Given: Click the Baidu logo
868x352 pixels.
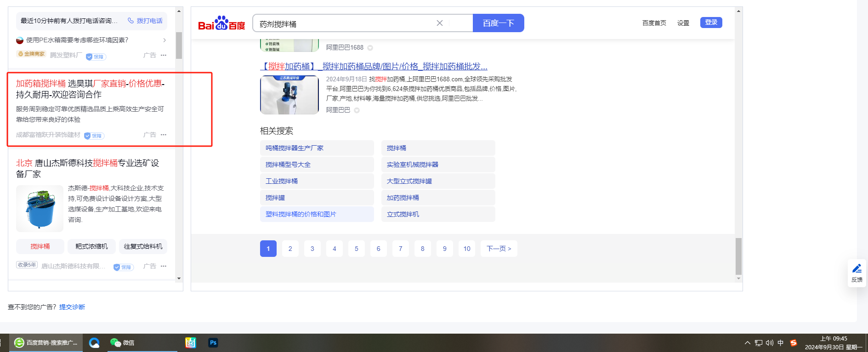Looking at the screenshot, I should (x=221, y=23).
